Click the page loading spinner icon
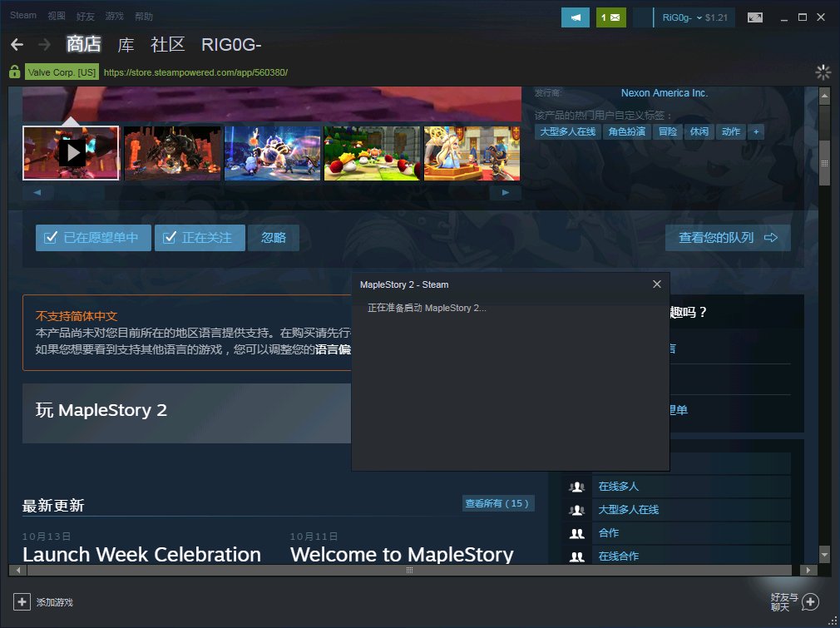The height and width of the screenshot is (628, 840). pos(823,72)
